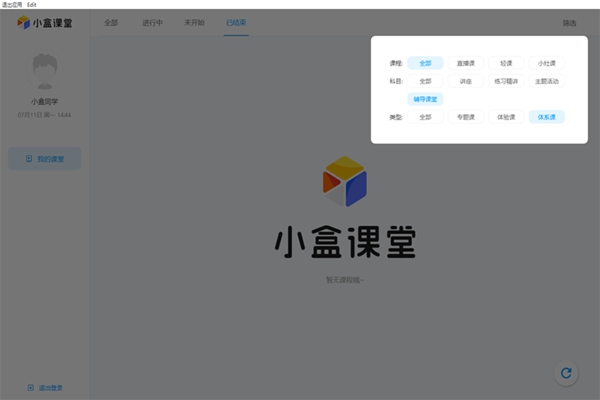This screenshot has height=400, width=600.
Task: Click 退出应用 in the menu bar
Action: (12, 4)
